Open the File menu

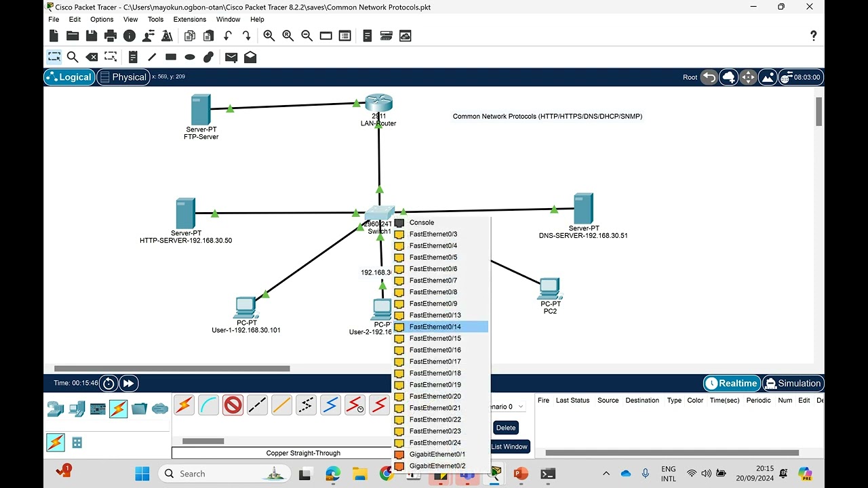[x=54, y=19]
